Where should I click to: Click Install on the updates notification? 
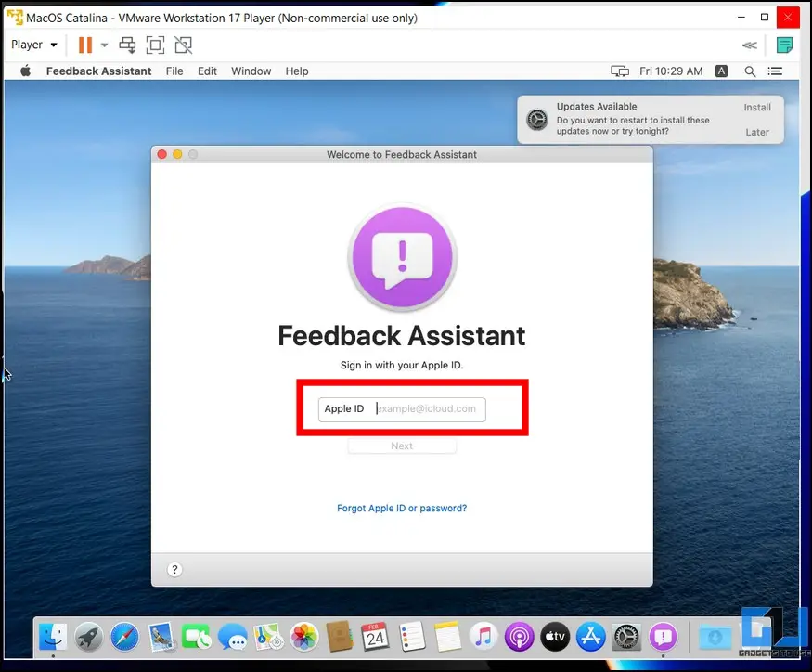point(757,108)
